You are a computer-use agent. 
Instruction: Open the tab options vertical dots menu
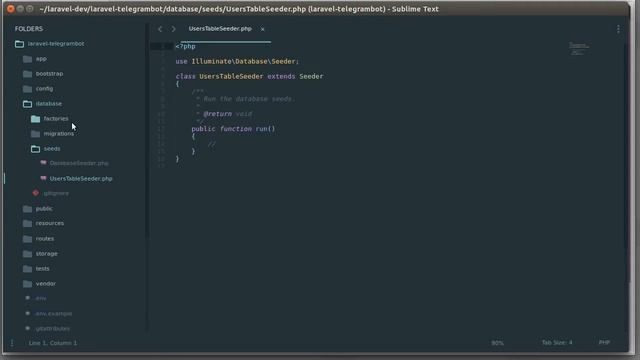(x=618, y=29)
